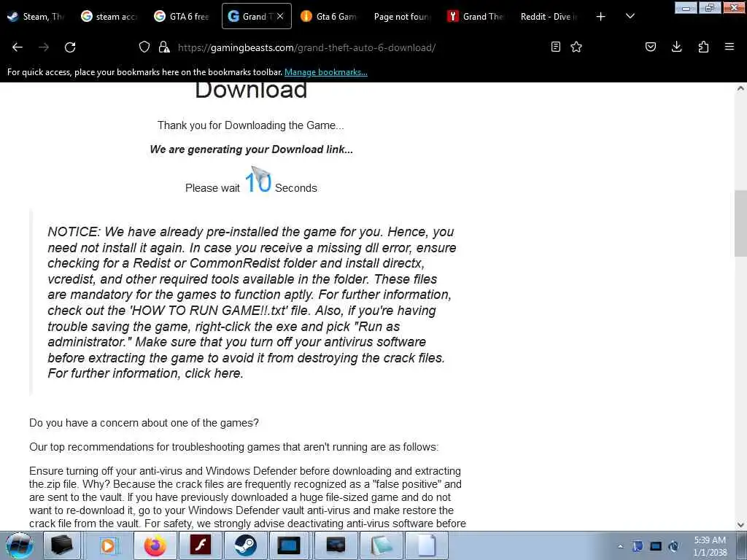Click 'Thank you for Downloading the Game...' text
The image size is (747, 560).
point(251,125)
